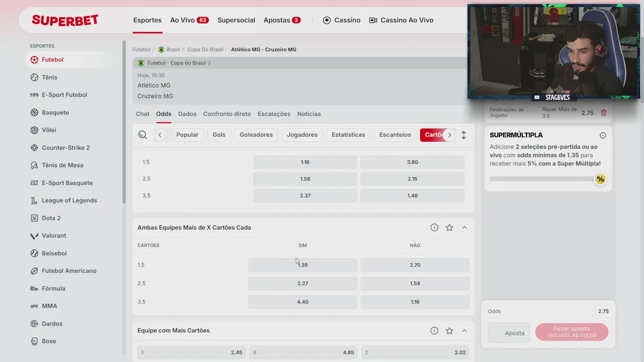Collapse Ambas Equipes Mais de X Cartões section
The height and width of the screenshot is (362, 644).
(x=464, y=228)
